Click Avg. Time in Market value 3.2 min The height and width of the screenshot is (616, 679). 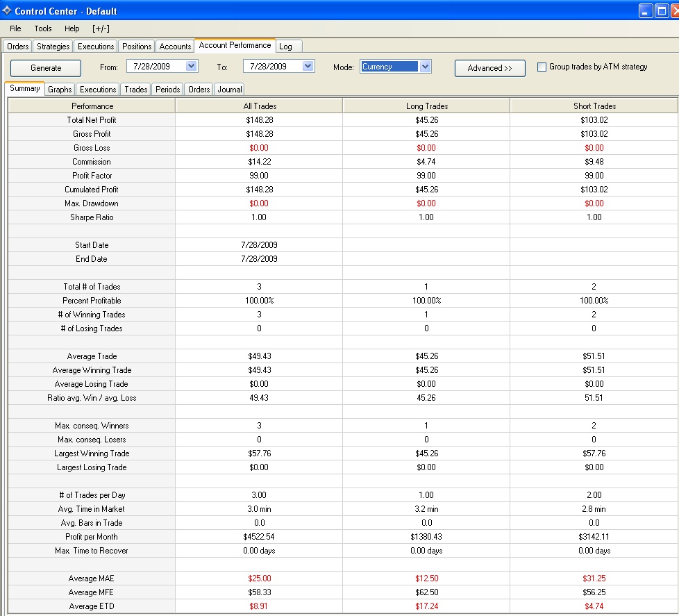coord(426,509)
